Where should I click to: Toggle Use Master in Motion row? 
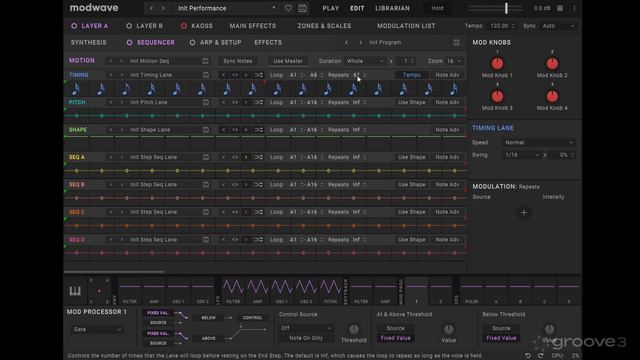pos(288,61)
